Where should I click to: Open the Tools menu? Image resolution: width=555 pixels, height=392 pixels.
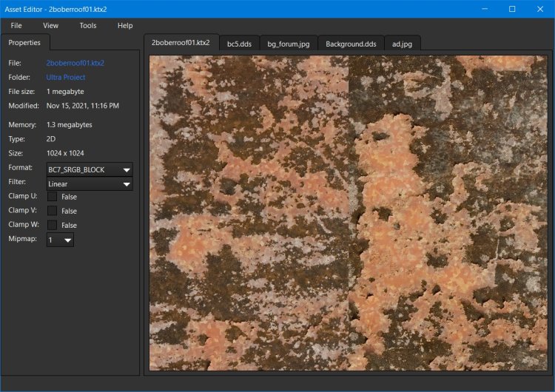(x=87, y=25)
